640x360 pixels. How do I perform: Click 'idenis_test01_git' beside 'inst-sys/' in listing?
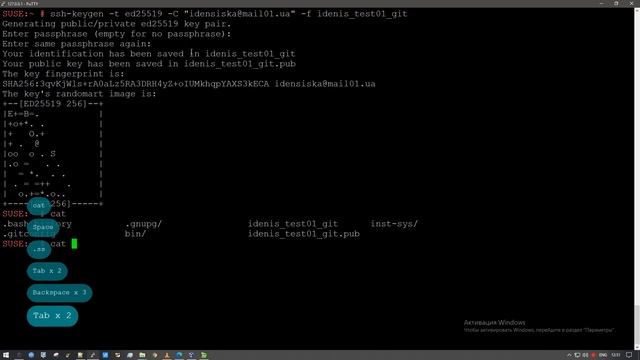[x=293, y=224]
